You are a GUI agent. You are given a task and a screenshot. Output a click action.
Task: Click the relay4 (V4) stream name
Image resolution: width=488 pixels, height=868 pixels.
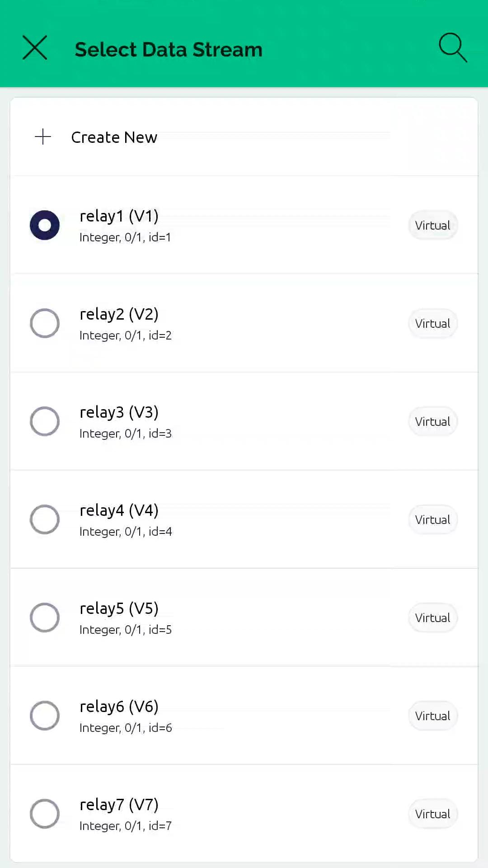(x=119, y=510)
